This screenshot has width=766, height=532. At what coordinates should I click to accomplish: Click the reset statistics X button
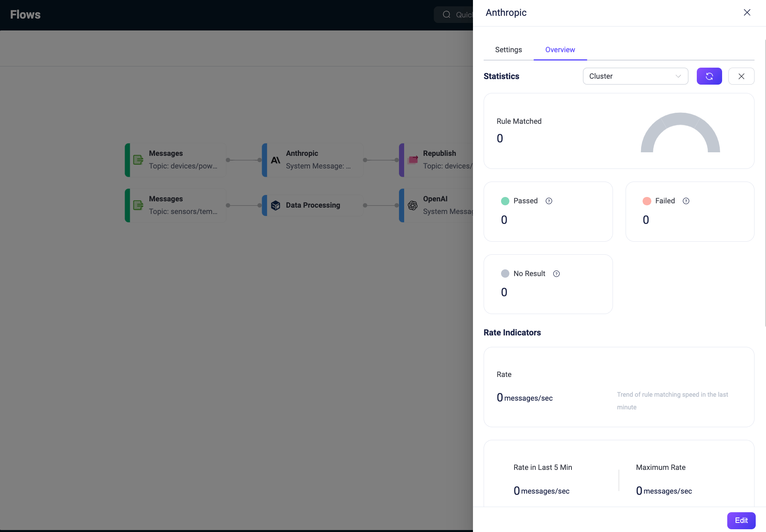coord(741,76)
